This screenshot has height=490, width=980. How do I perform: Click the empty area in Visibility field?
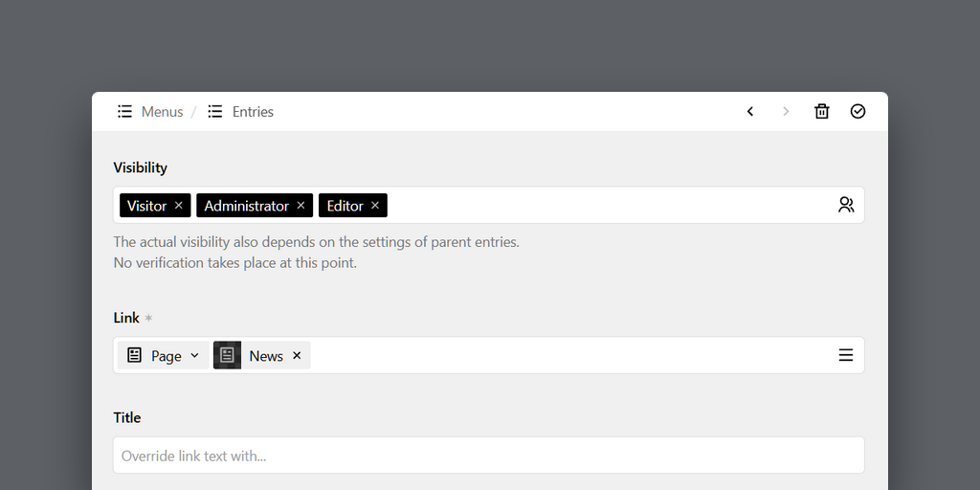[x=610, y=205]
